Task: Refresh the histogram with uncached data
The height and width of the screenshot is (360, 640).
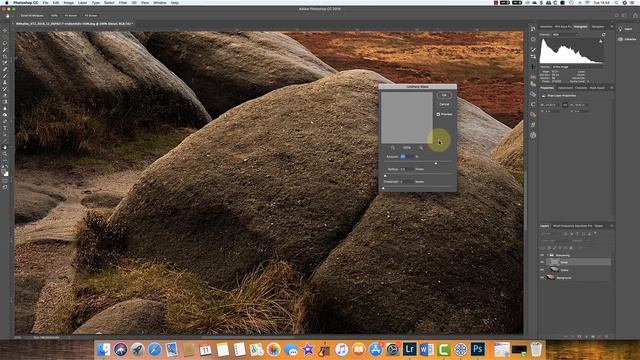Action: coord(603,34)
